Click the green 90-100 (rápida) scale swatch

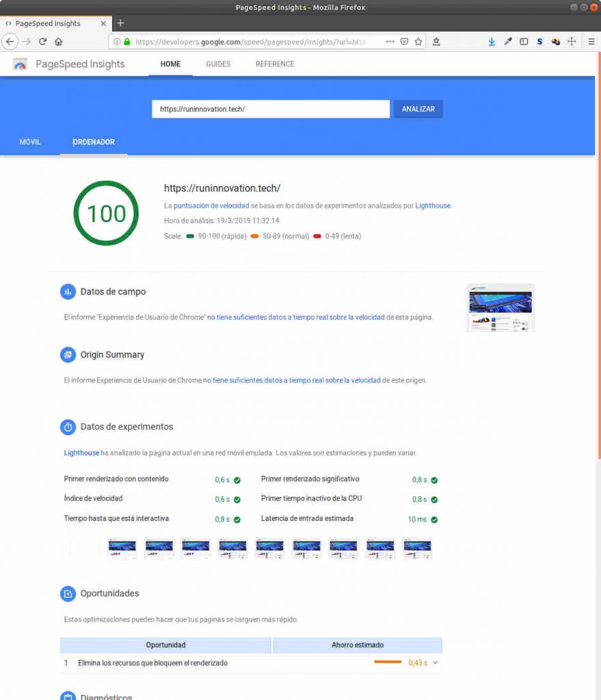click(x=190, y=236)
